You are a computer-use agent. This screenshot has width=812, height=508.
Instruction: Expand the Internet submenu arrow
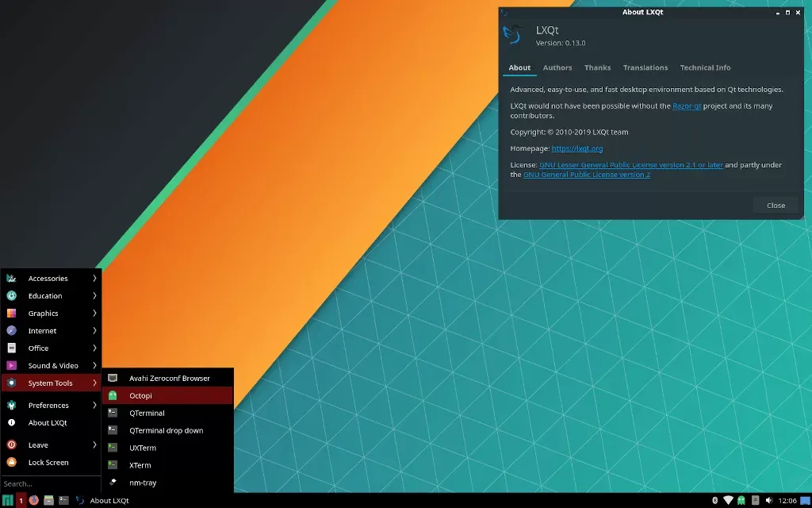[95, 331]
